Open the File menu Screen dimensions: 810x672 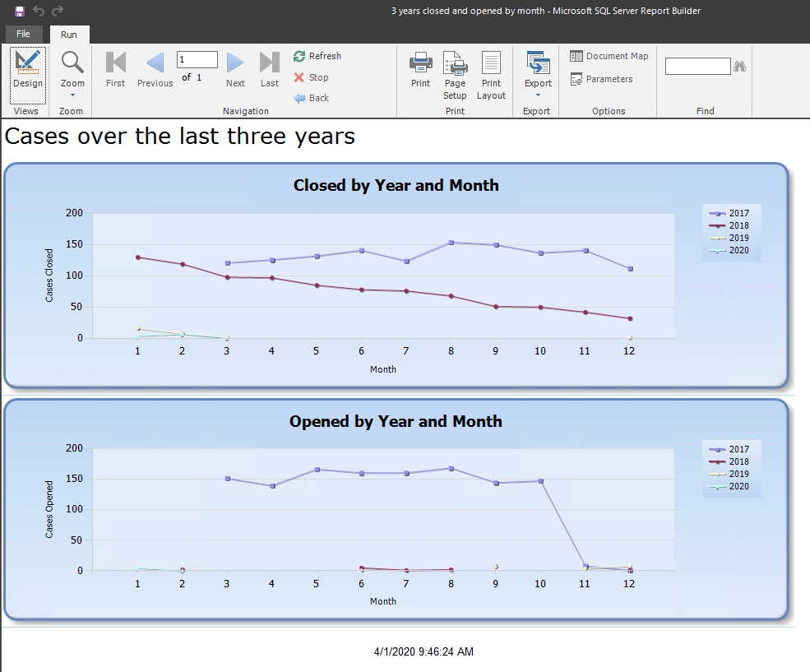click(x=23, y=34)
